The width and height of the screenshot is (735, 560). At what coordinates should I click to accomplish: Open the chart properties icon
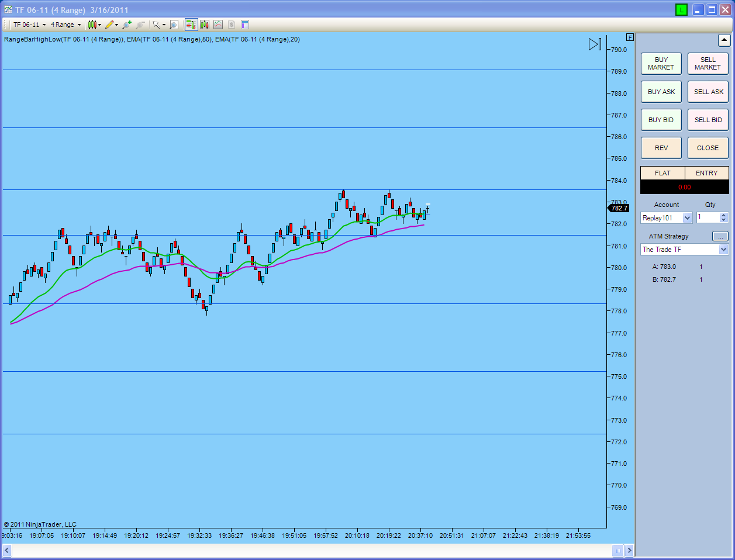(245, 25)
